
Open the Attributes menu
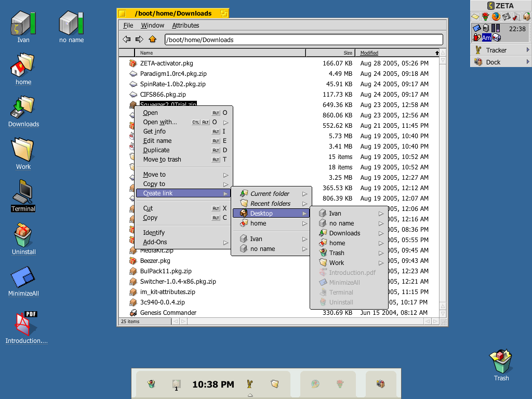pos(185,25)
